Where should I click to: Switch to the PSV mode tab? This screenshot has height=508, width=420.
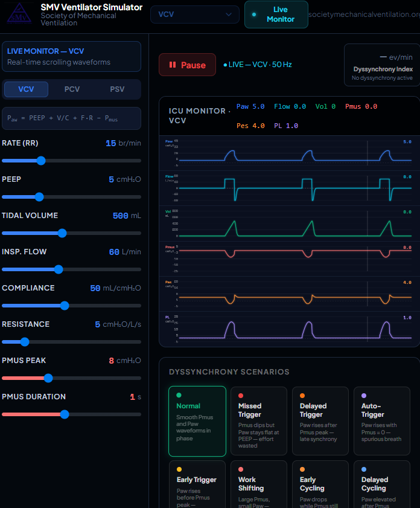pyautogui.click(x=117, y=89)
